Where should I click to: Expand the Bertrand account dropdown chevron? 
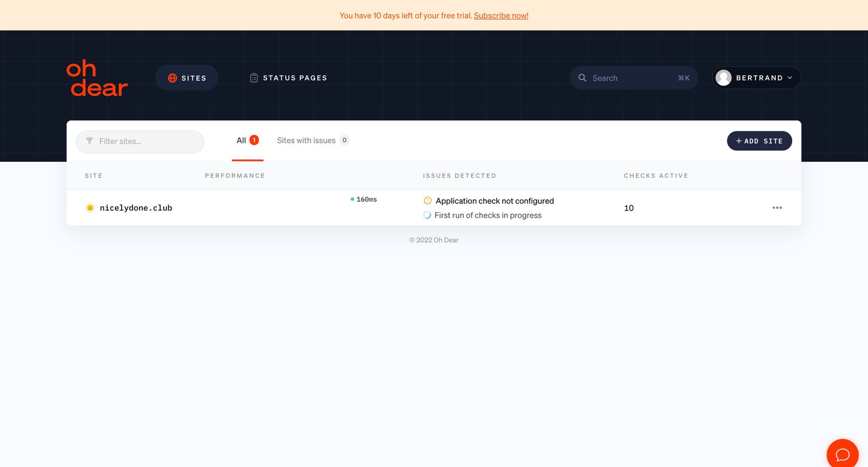pyautogui.click(x=790, y=78)
